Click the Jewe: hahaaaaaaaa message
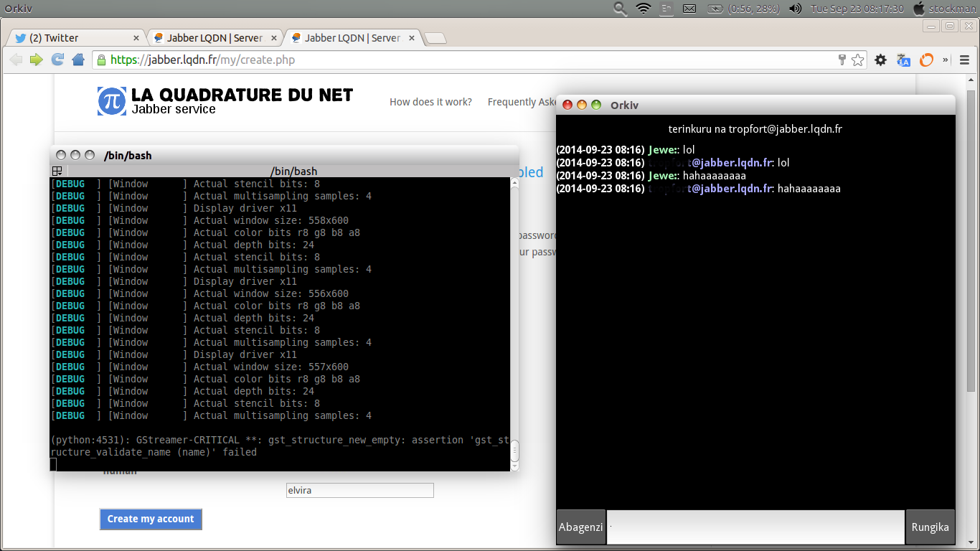This screenshot has width=980, height=551. pyautogui.click(x=651, y=176)
